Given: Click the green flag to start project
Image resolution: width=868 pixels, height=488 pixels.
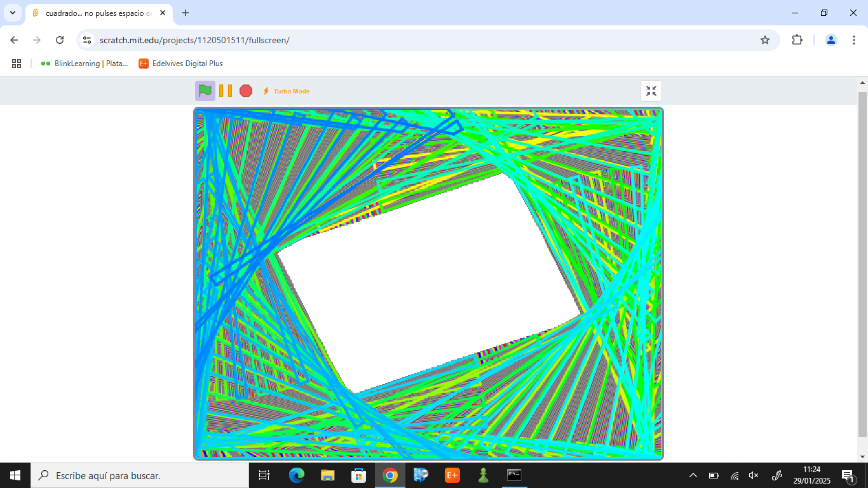Looking at the screenshot, I should tap(205, 91).
